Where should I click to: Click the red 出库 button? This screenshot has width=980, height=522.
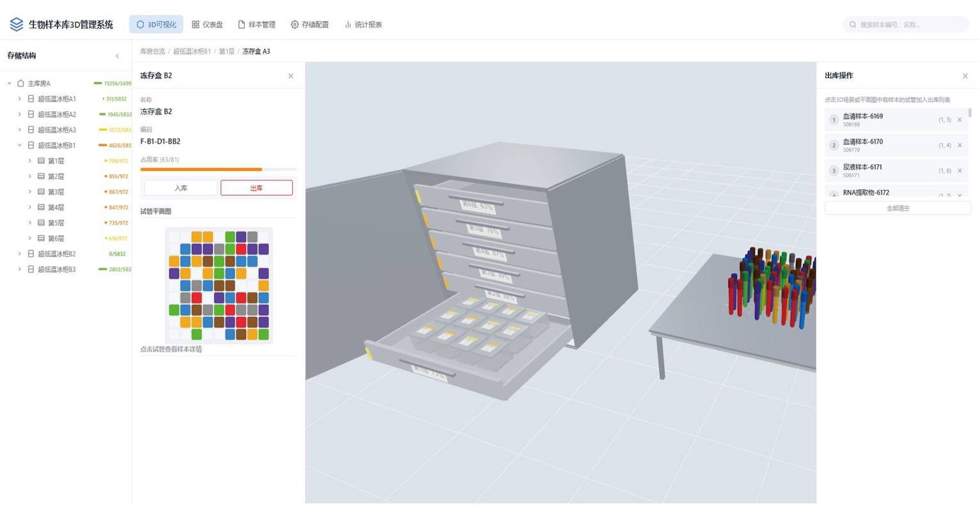point(256,188)
